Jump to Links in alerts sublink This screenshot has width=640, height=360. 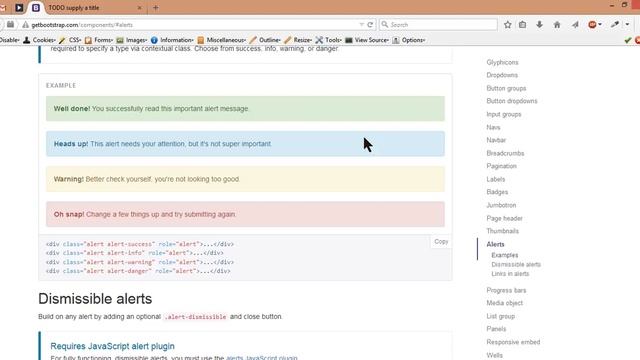(x=510, y=274)
